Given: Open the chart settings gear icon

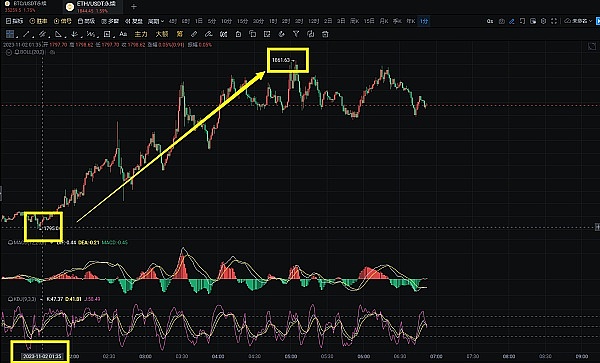Looking at the screenshot, I should [x=543, y=21].
